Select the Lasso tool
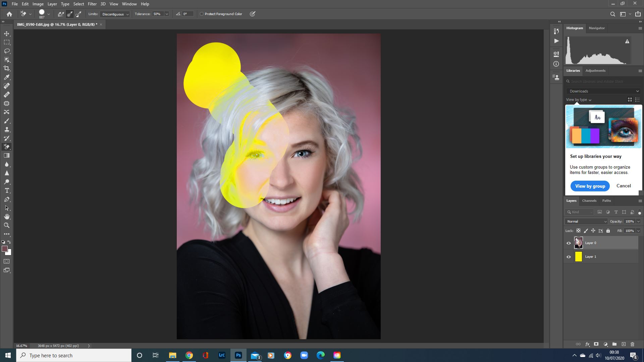Image resolution: width=644 pixels, height=362 pixels. [7, 51]
